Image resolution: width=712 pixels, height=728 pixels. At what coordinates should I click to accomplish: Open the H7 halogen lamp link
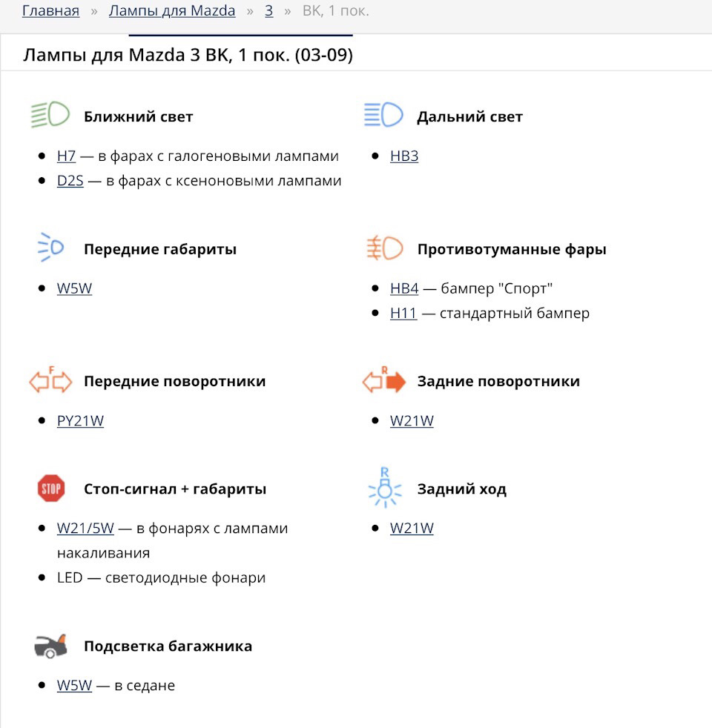click(x=66, y=156)
